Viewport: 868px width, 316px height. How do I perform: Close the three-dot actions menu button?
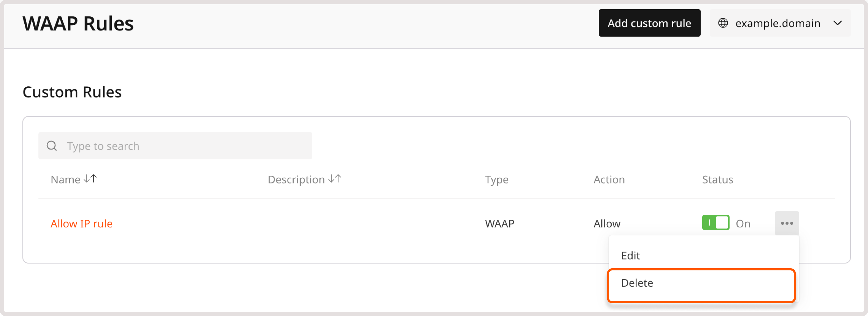[787, 223]
